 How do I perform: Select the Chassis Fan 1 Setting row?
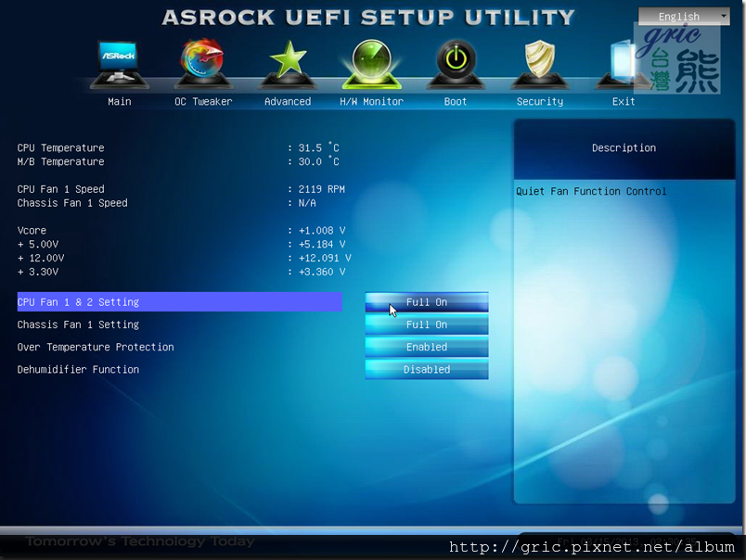(x=179, y=325)
